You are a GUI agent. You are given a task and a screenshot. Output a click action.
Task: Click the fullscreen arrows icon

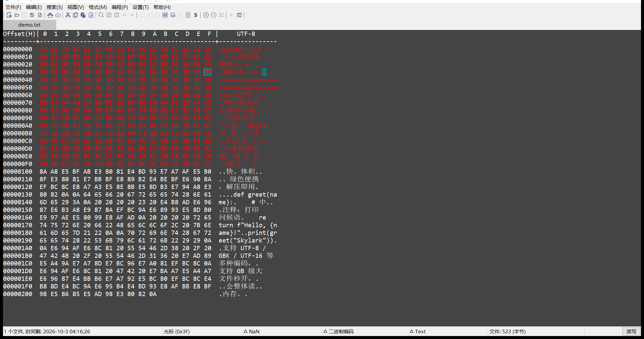click(x=221, y=15)
